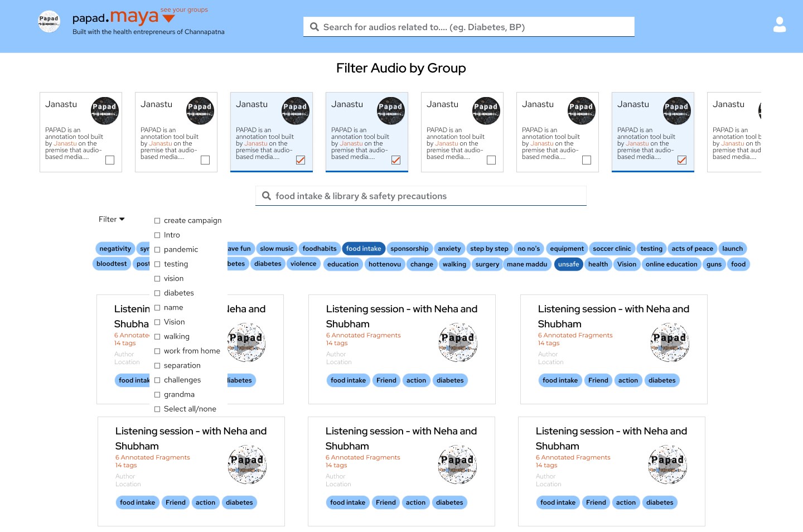The height and width of the screenshot is (532, 803).
Task: Collapse the Filter dropdown
Action: click(x=112, y=219)
